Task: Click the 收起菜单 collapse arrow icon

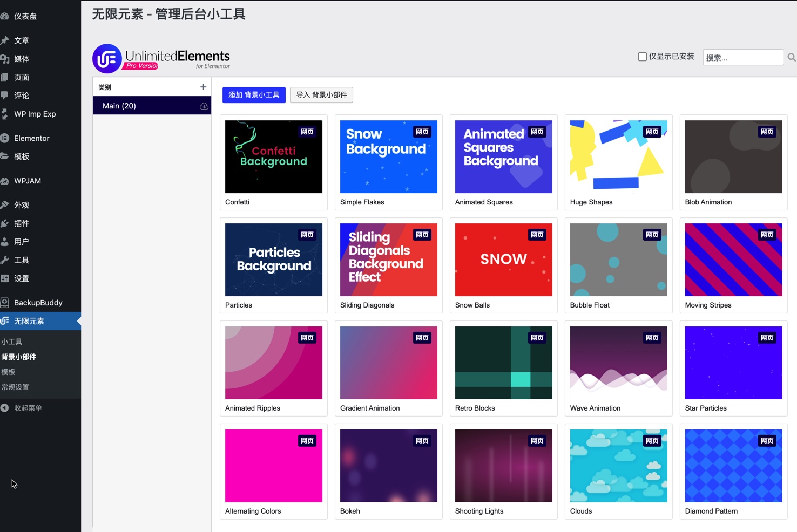Action: (x=4, y=408)
